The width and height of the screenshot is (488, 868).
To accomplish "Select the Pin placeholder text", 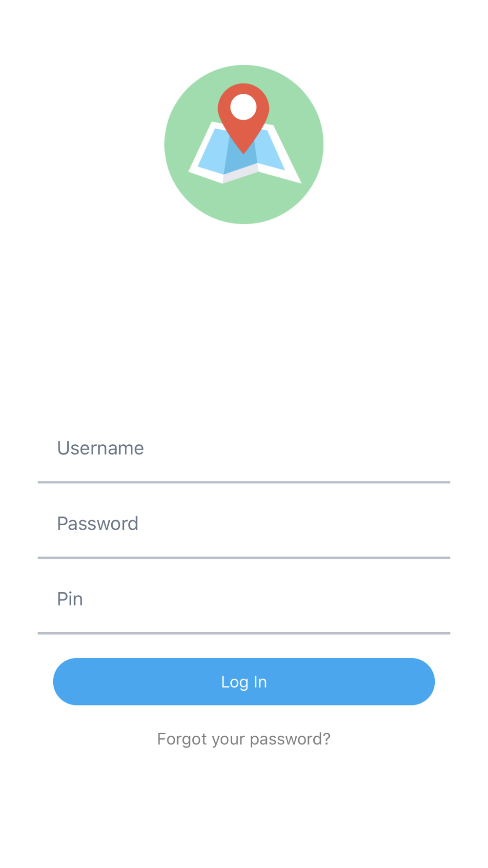I will 70,599.
